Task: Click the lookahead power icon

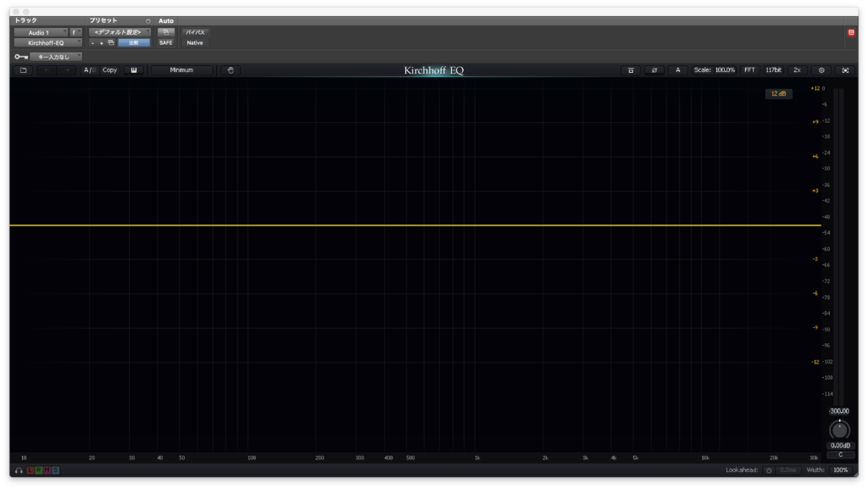Action: [769, 470]
